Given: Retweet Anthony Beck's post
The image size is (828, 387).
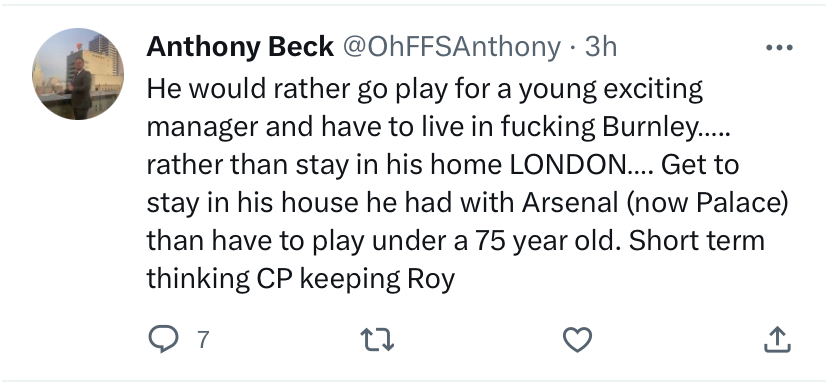Looking at the screenshot, I should click(377, 339).
